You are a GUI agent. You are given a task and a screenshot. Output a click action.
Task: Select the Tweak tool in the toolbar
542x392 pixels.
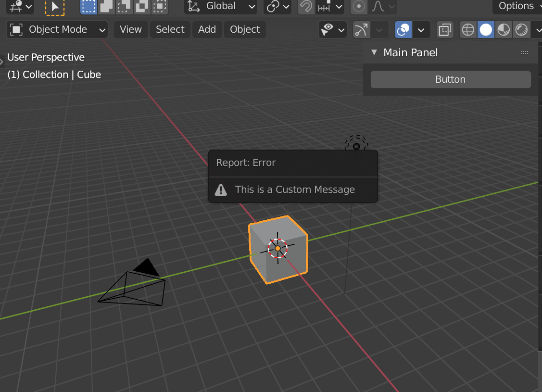tap(55, 7)
